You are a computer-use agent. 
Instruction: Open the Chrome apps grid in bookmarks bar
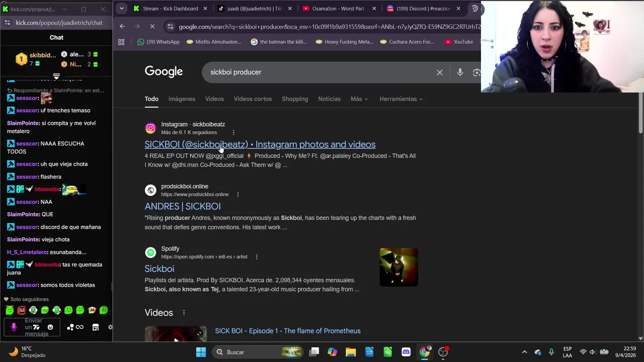pyautogui.click(x=121, y=42)
